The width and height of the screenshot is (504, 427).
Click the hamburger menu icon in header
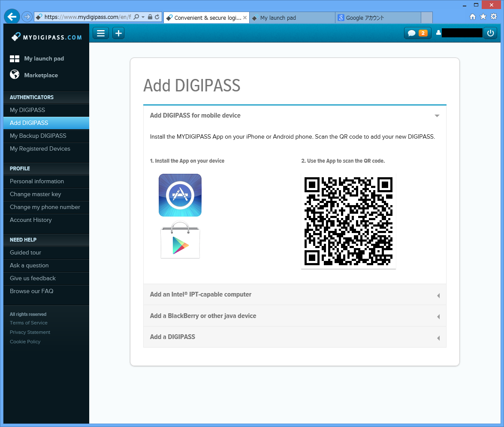(x=101, y=33)
